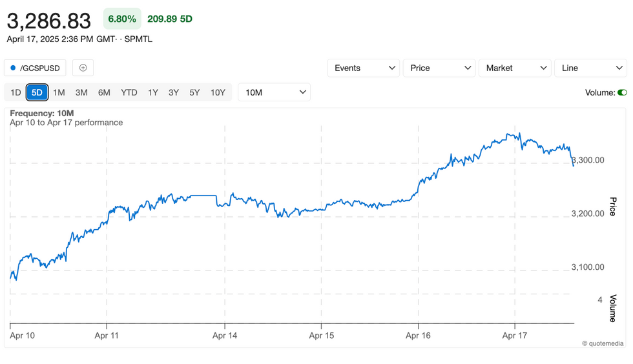The image size is (633, 364).
Task: Expand the Price dropdown
Action: pyautogui.click(x=439, y=68)
